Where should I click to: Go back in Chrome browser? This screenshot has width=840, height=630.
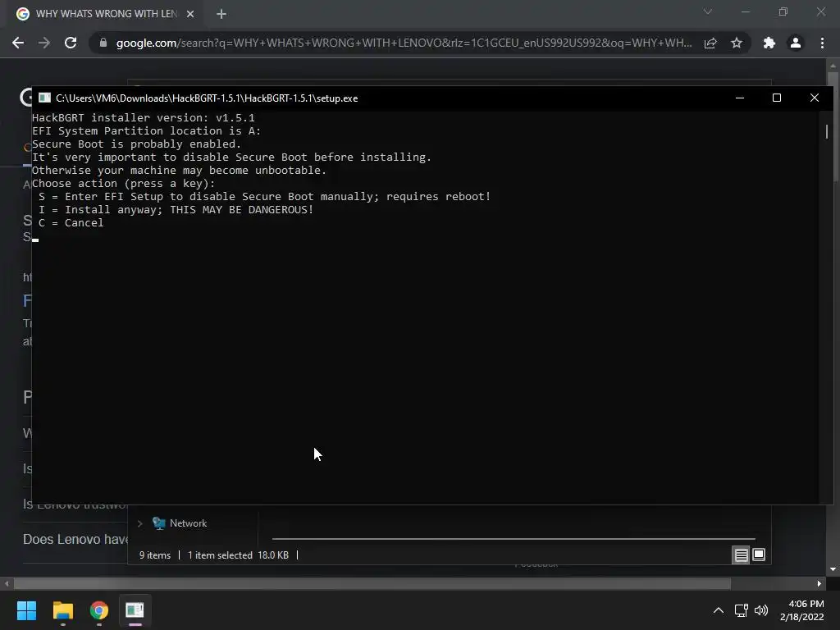pos(18,43)
